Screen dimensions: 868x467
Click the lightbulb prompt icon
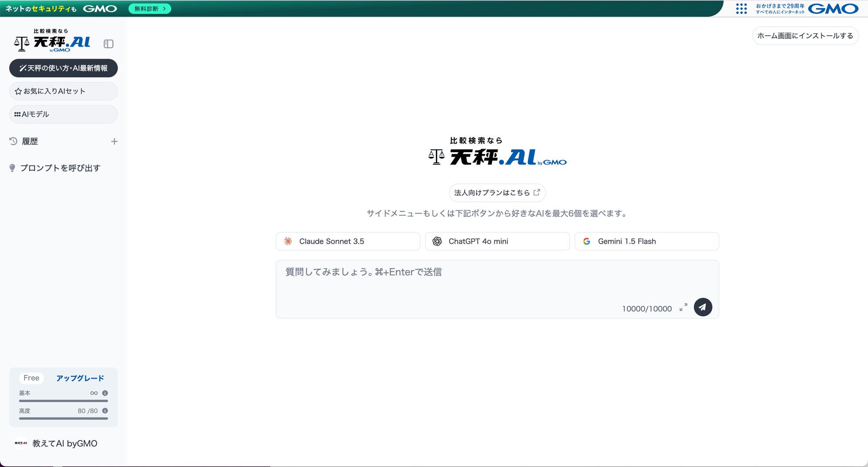(x=12, y=168)
